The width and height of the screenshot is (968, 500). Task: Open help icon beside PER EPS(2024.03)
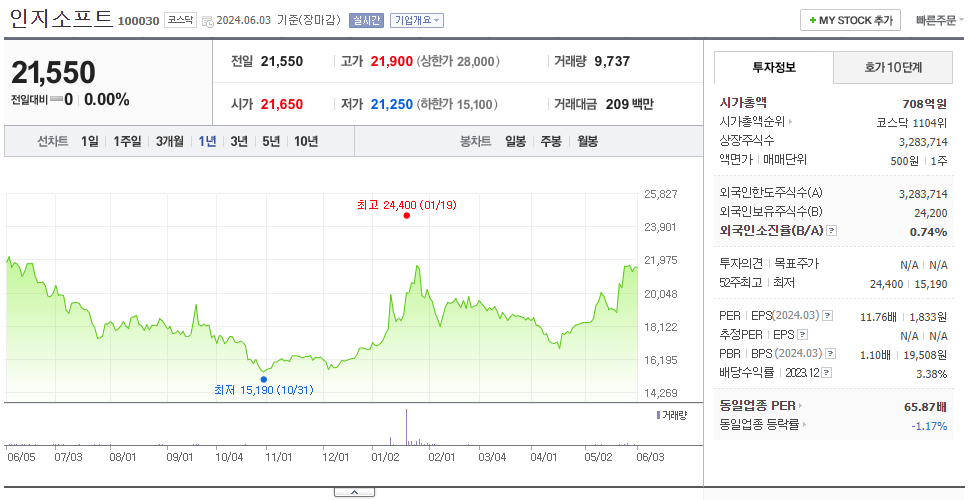[828, 316]
